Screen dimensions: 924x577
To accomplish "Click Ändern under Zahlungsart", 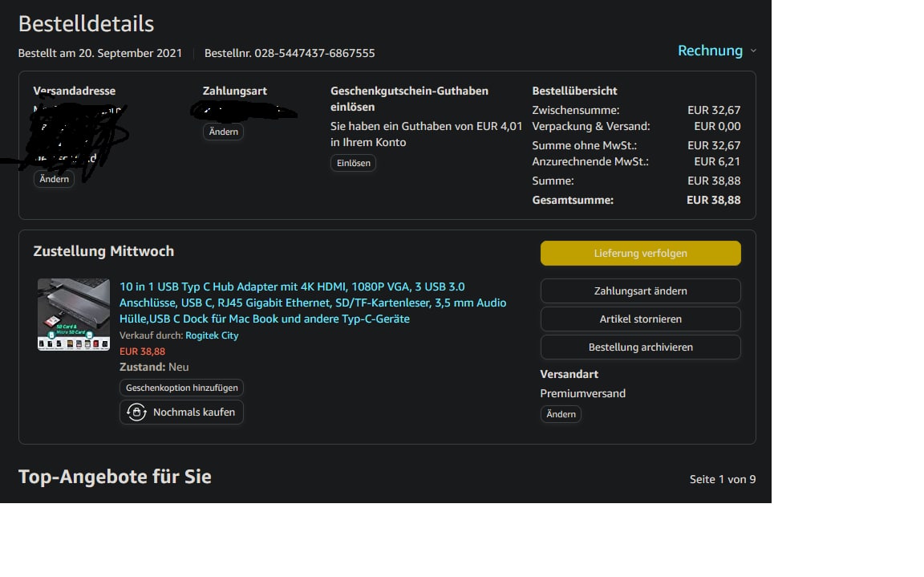I will 223,132.
